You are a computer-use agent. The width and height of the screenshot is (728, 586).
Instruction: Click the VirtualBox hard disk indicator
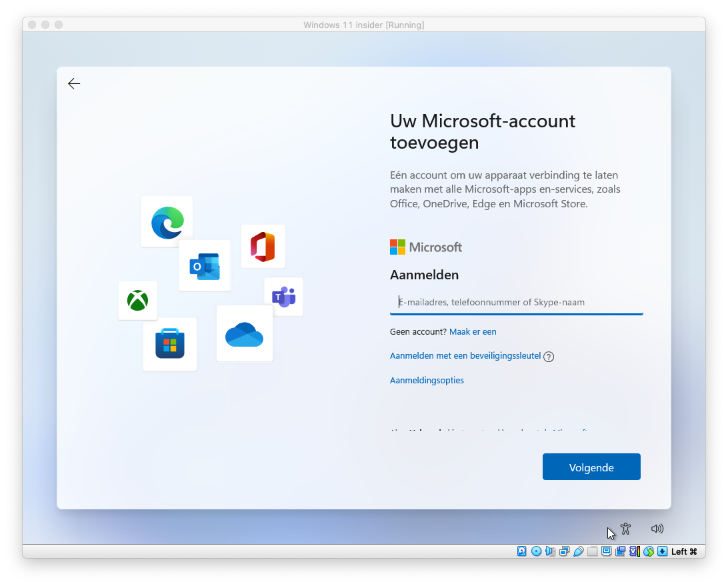(522, 551)
